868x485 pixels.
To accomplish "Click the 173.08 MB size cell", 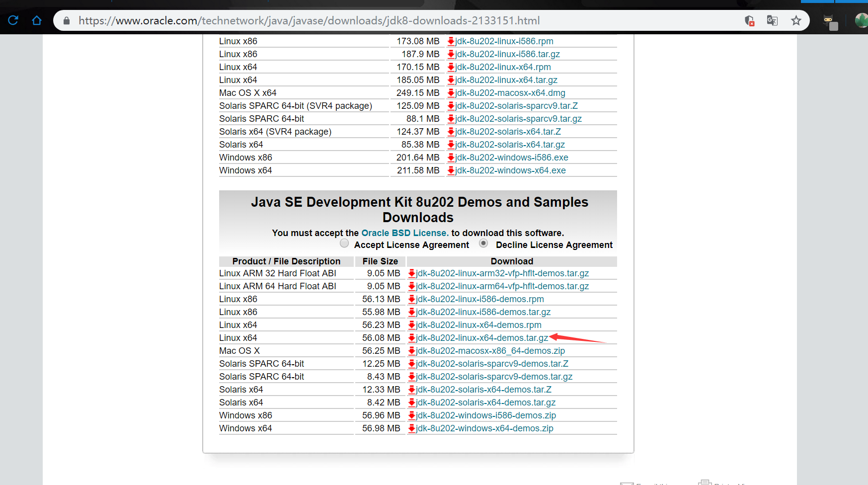I will pyautogui.click(x=418, y=41).
